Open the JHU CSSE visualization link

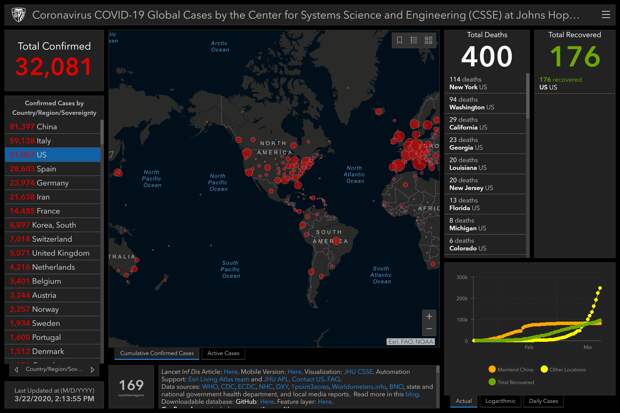(x=359, y=372)
